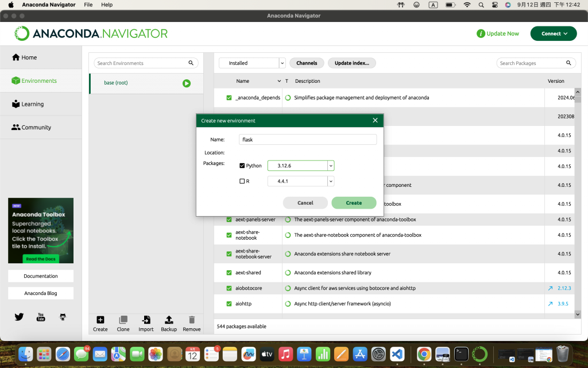Image resolution: width=588 pixels, height=368 pixels.
Task: Toggle the aiohttp package checkbox
Action: pyautogui.click(x=229, y=304)
